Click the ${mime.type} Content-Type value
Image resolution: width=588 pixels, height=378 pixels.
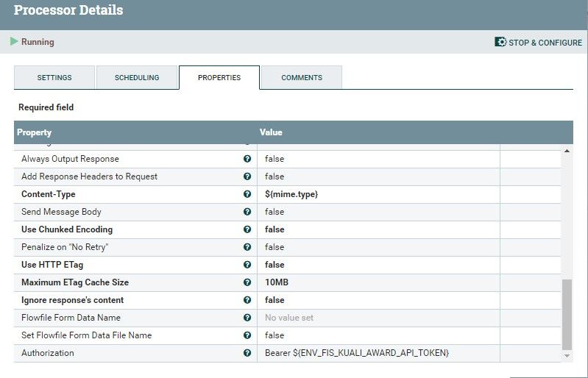coord(291,194)
